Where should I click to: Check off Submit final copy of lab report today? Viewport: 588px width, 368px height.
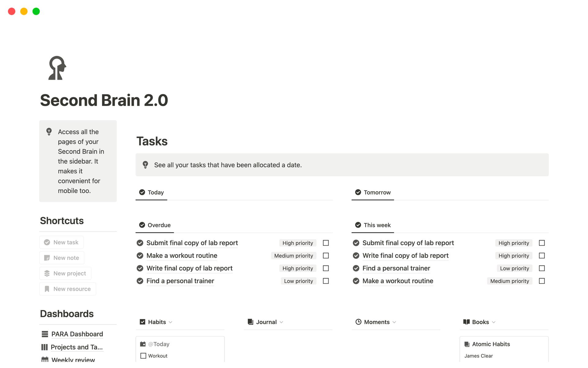326,243
